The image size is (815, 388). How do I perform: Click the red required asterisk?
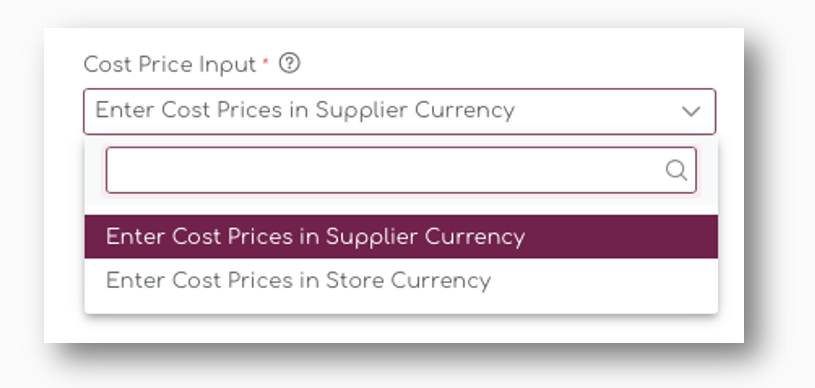click(x=266, y=62)
